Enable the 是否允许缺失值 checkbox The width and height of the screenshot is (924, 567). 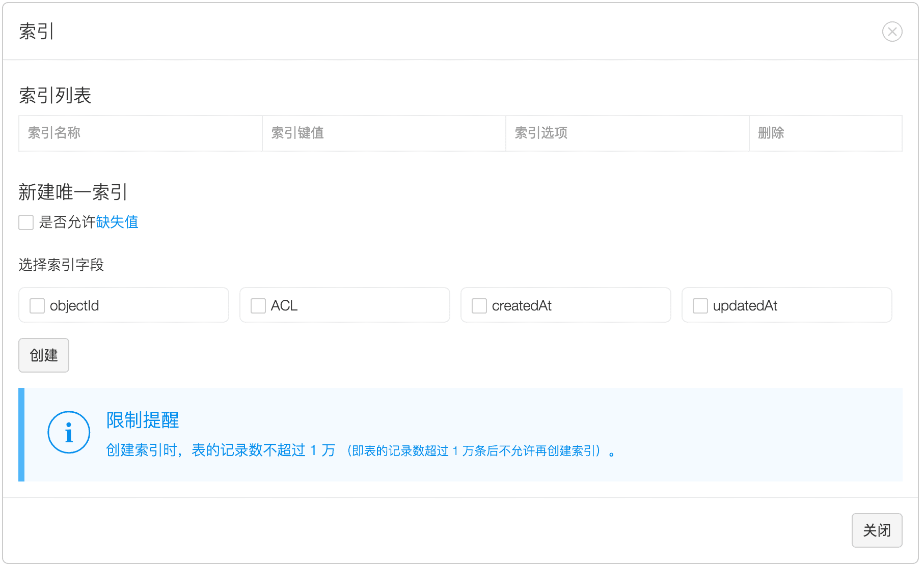click(x=26, y=222)
